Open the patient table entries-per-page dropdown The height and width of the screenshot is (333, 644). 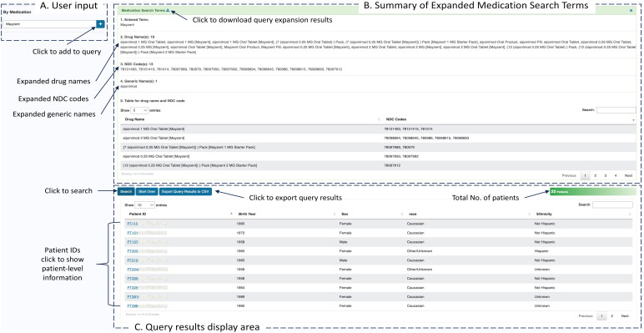pos(144,204)
